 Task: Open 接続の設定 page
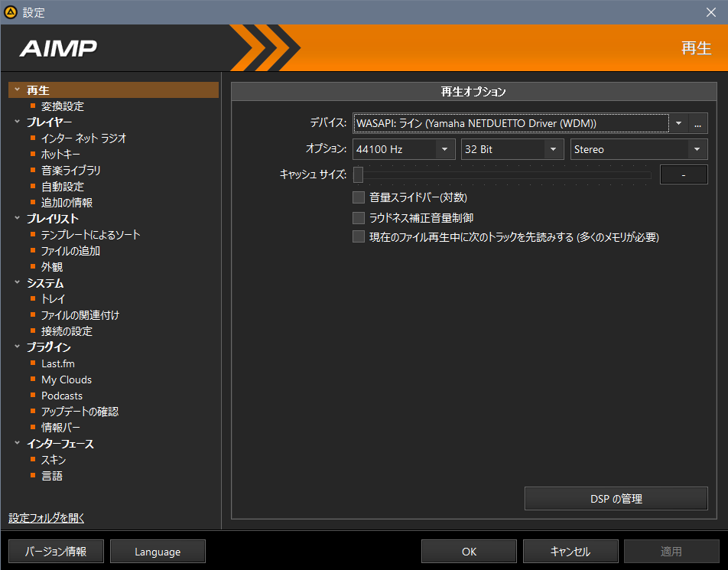tap(67, 331)
